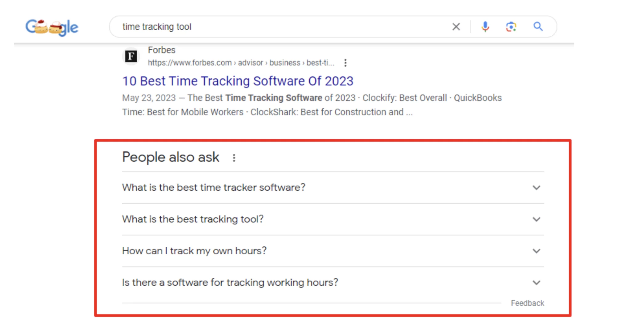This screenshot has width=644, height=326.
Task: Expand 'What is the best tracking tool?' chevron
Action: 536,219
